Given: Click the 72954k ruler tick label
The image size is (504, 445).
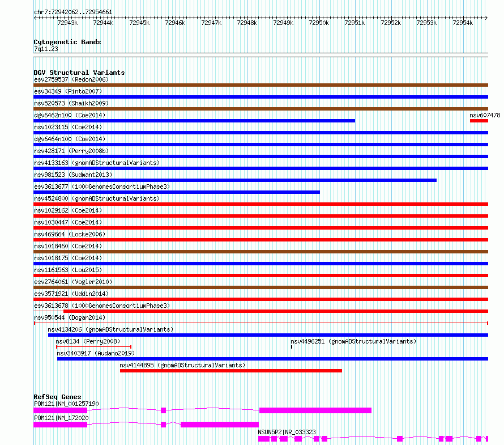Looking at the screenshot, I should [x=463, y=23].
